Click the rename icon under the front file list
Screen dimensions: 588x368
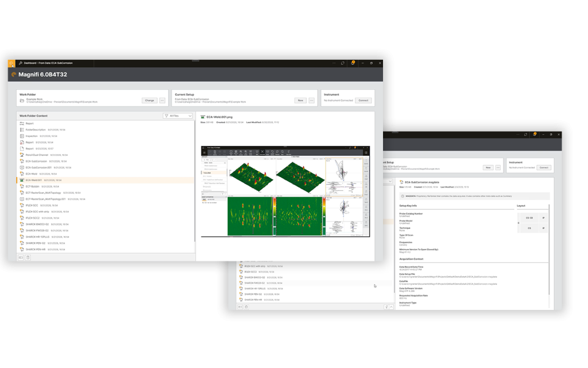pyautogui.click(x=21, y=258)
